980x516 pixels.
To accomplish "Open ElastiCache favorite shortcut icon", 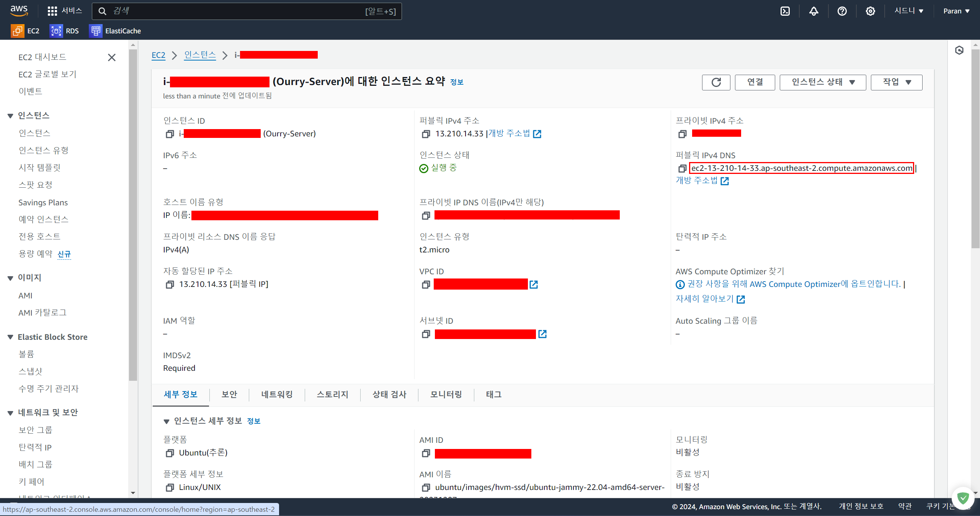I will (x=95, y=31).
